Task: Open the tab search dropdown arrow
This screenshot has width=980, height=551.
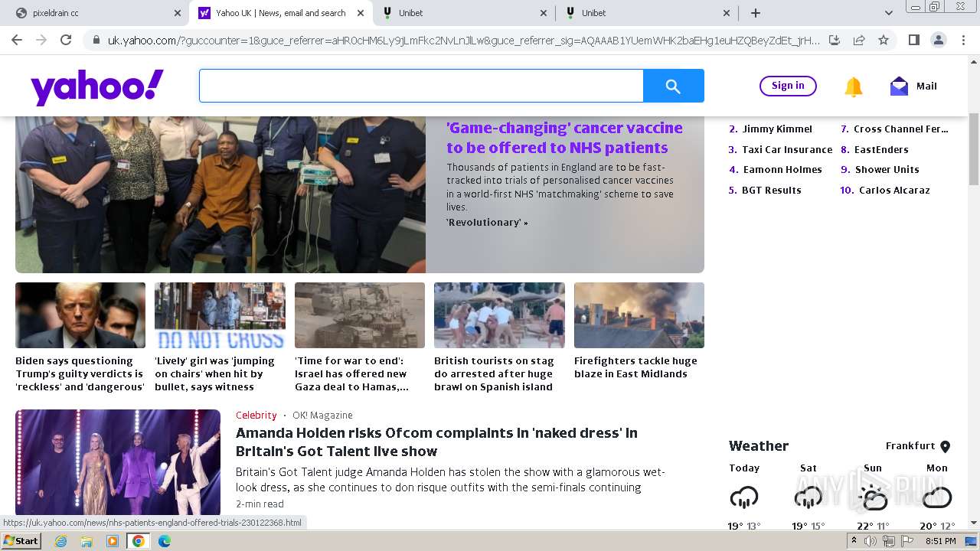Action: (888, 13)
